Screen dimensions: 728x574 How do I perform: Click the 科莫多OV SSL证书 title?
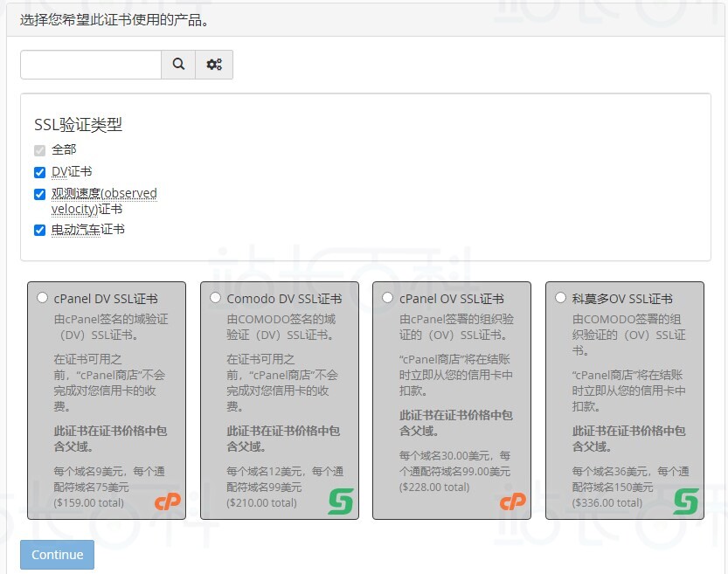pos(622,299)
